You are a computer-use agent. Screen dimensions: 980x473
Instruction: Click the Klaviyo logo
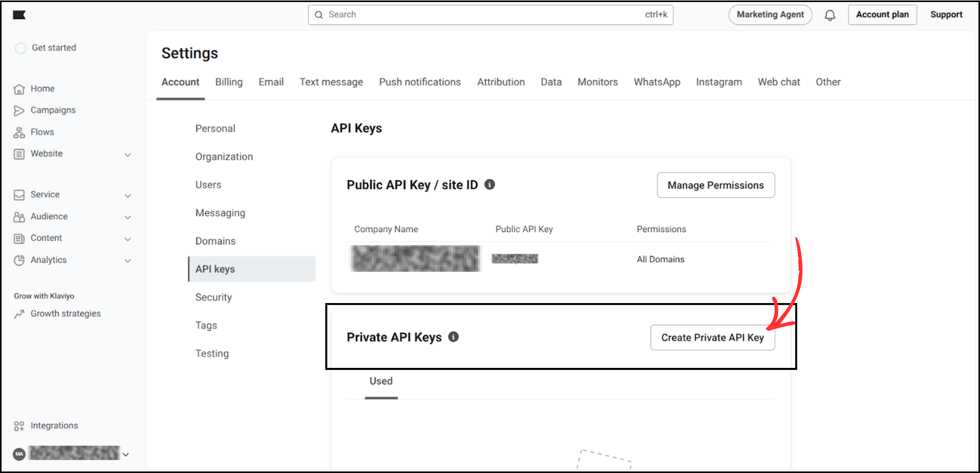(19, 15)
